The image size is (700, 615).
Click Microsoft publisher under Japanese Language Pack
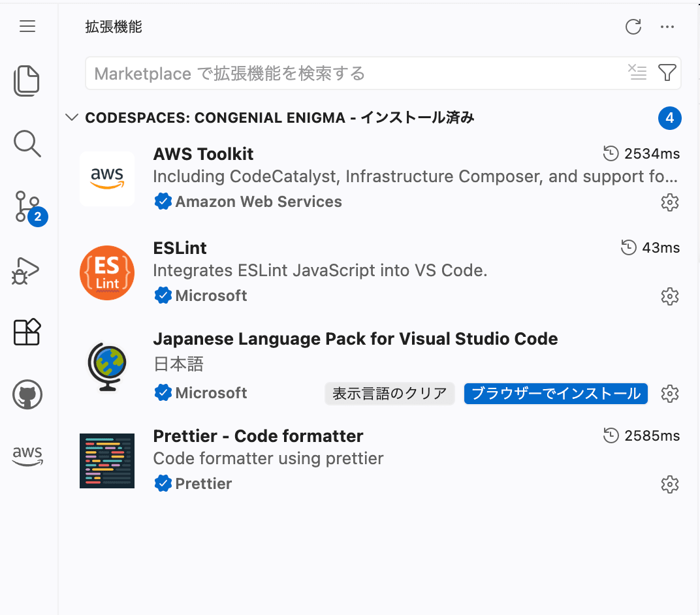[211, 393]
